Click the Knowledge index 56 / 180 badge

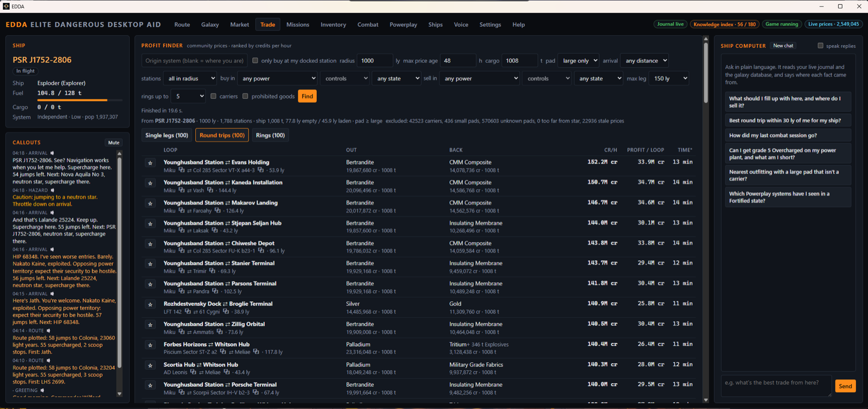[x=724, y=24]
